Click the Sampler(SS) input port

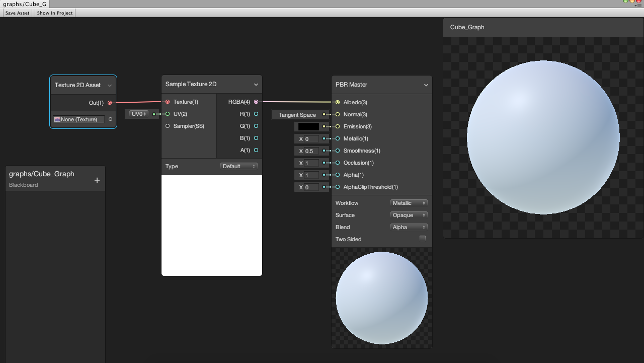168,126
